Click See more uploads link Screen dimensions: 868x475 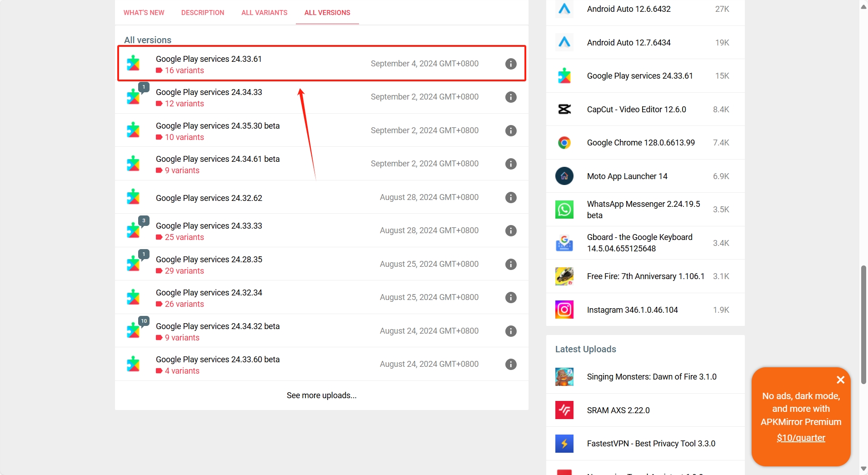[x=322, y=395]
